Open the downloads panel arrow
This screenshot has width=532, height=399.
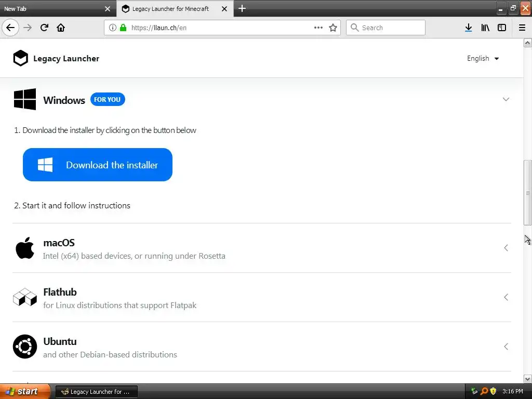click(469, 28)
